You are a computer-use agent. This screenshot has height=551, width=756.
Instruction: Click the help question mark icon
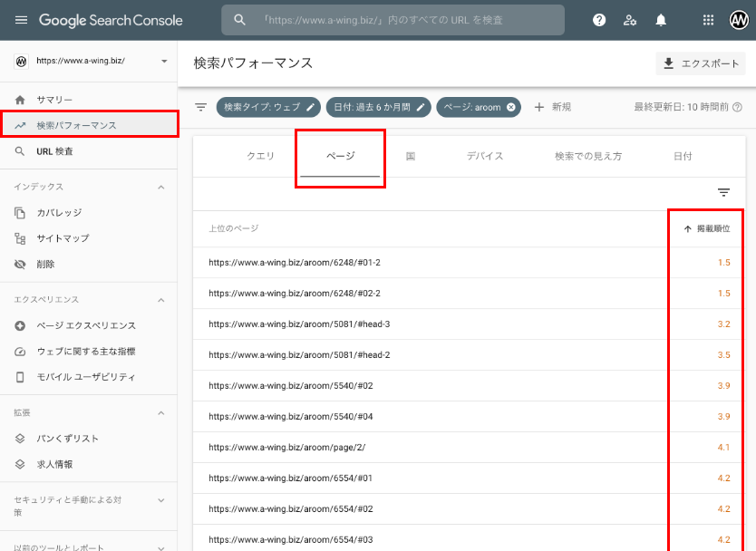tap(599, 20)
